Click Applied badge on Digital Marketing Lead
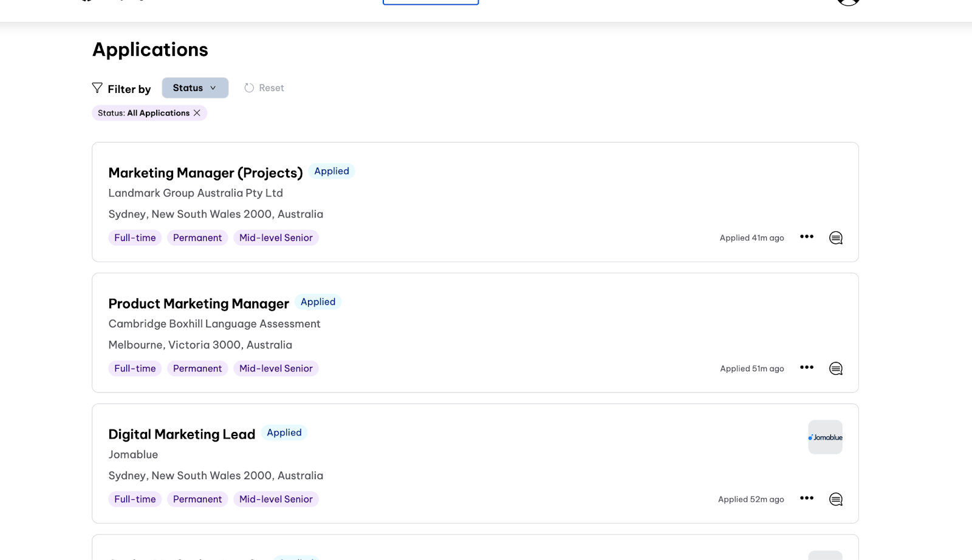Screen dimensions: 972x560 (x=284, y=432)
